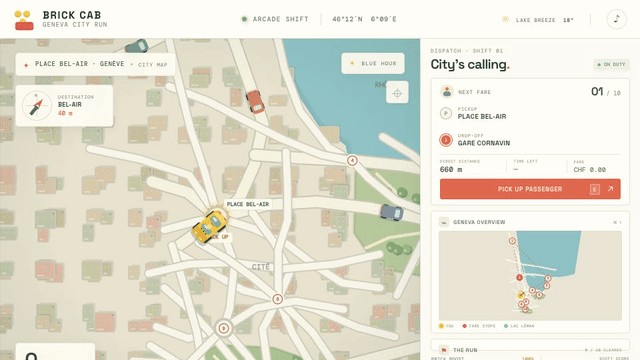This screenshot has width=640, height=360.
Task: Click the yellow You legend dot
Action: [441, 326]
